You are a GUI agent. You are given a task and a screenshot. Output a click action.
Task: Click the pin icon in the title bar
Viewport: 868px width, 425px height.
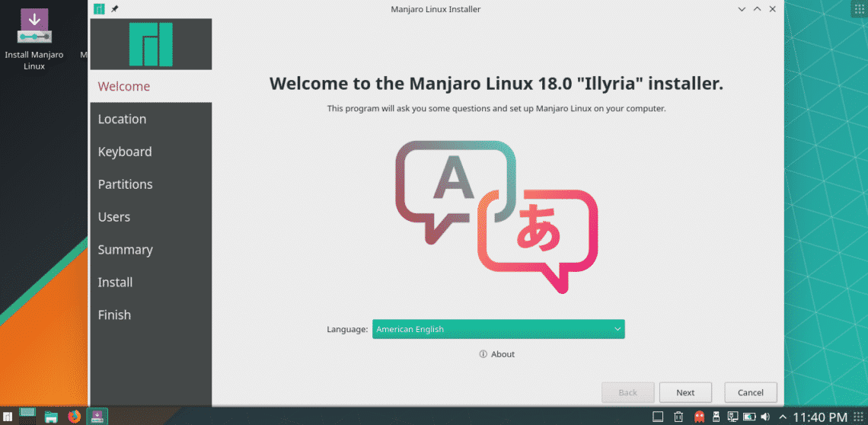coord(114,9)
